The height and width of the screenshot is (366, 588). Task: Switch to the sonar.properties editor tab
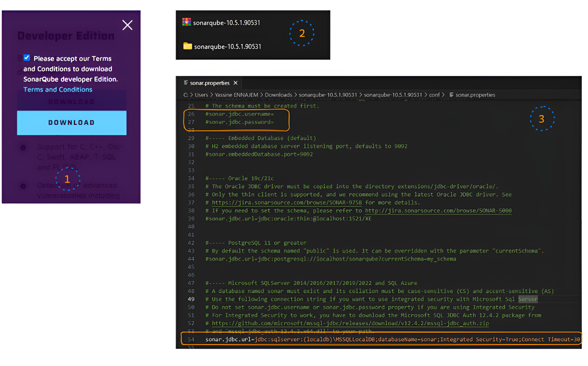point(210,83)
